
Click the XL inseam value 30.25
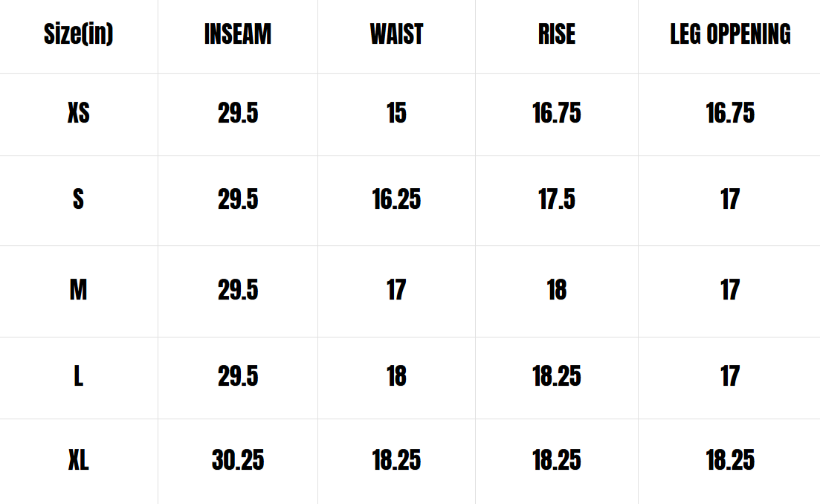click(238, 461)
